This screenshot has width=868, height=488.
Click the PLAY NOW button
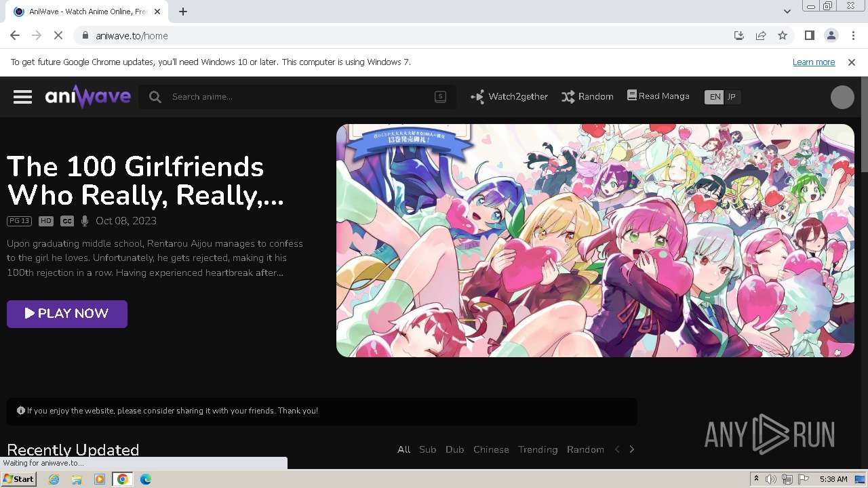(67, 314)
